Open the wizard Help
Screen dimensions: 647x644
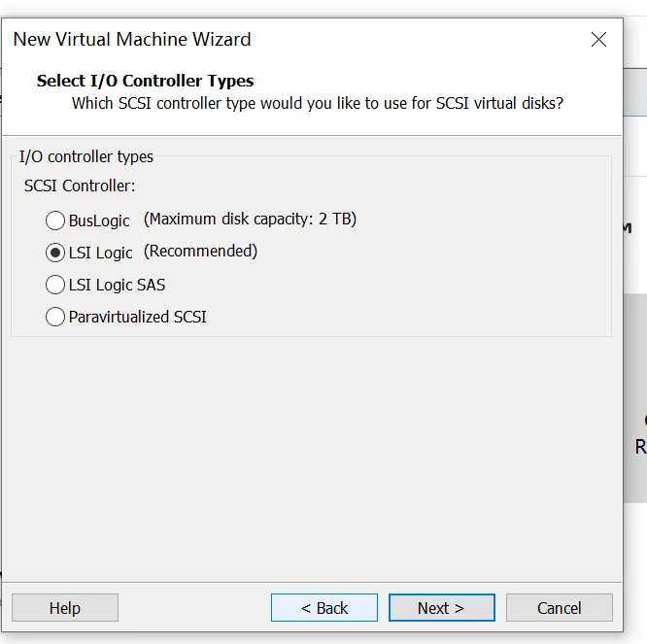click(x=65, y=608)
